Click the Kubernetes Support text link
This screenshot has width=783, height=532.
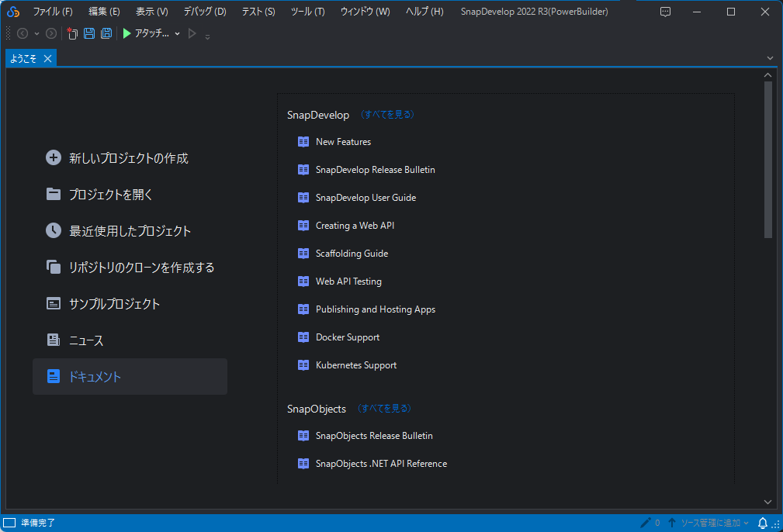pos(356,365)
